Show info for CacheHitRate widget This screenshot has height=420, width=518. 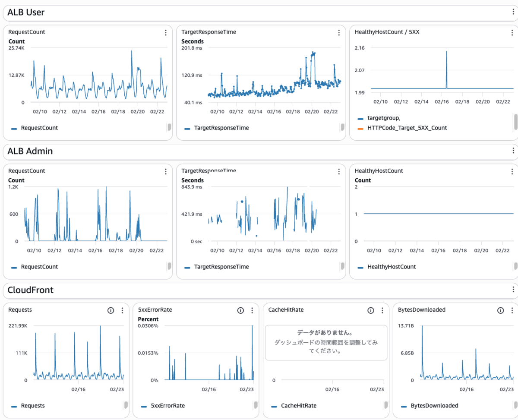point(371,310)
